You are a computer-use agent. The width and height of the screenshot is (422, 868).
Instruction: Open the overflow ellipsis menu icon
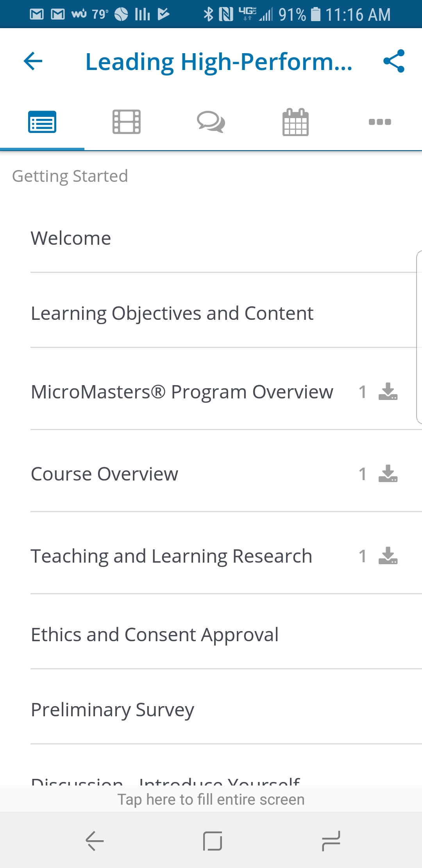[x=379, y=122]
